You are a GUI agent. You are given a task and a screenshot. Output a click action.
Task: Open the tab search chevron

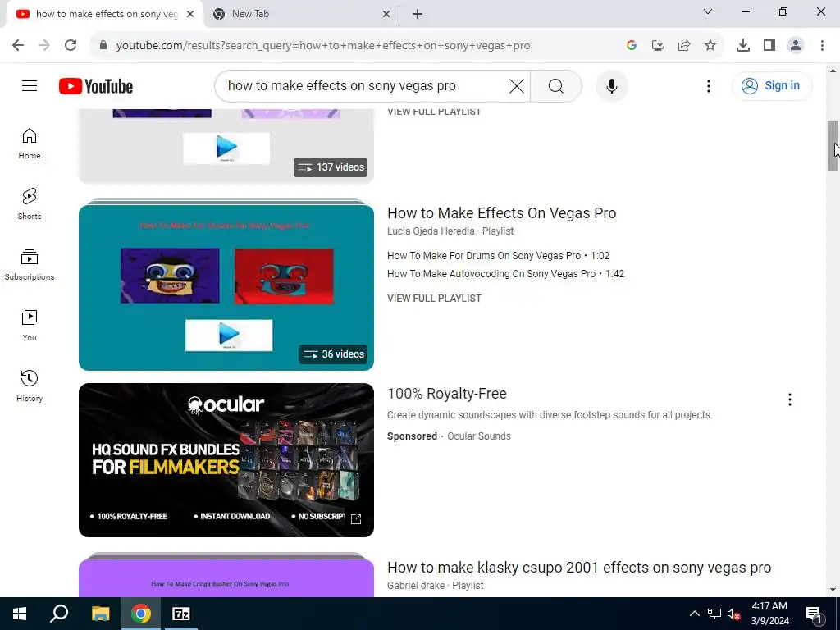[708, 11]
